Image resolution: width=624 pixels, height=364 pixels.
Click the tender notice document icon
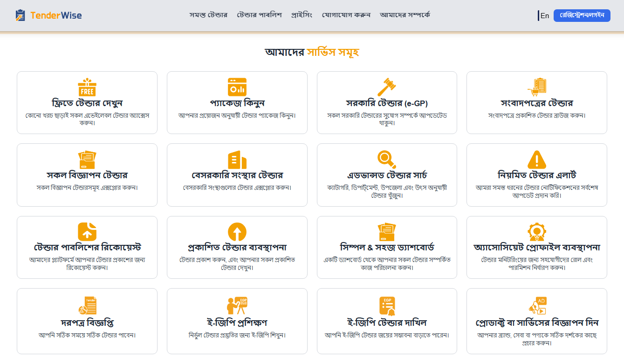coord(87,306)
